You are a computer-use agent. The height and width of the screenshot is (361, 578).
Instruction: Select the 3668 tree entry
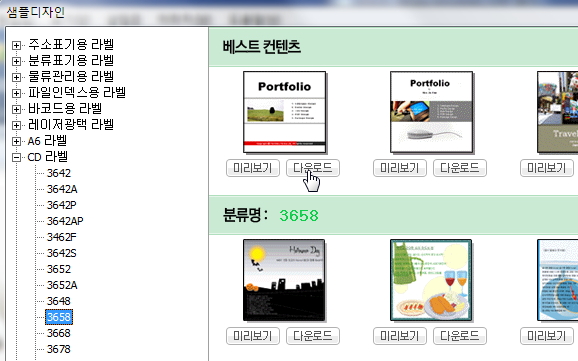click(x=59, y=333)
